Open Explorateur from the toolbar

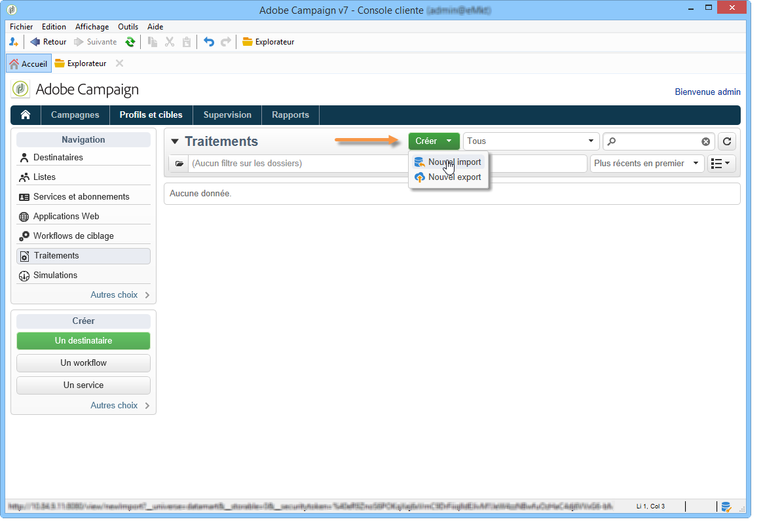[268, 42]
